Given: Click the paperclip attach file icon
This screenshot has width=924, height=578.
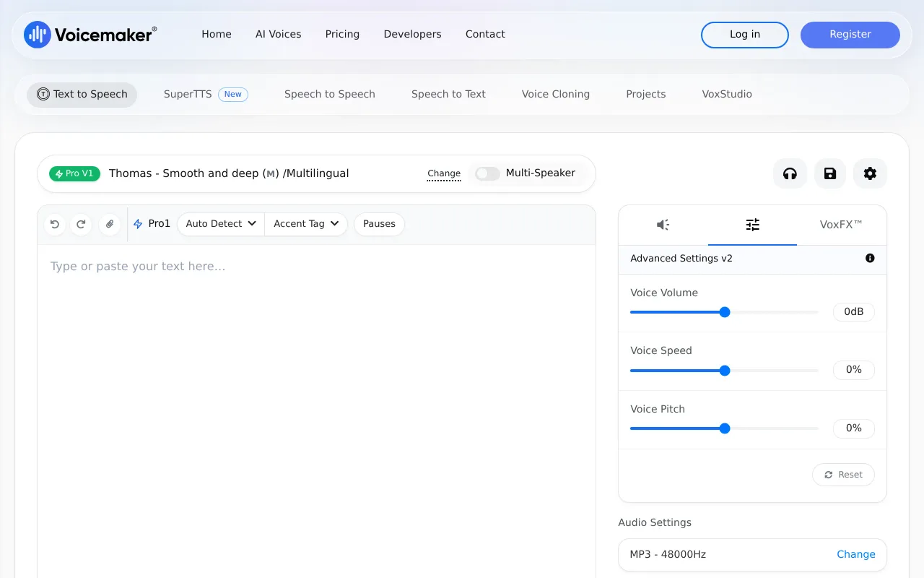Looking at the screenshot, I should pyautogui.click(x=110, y=224).
